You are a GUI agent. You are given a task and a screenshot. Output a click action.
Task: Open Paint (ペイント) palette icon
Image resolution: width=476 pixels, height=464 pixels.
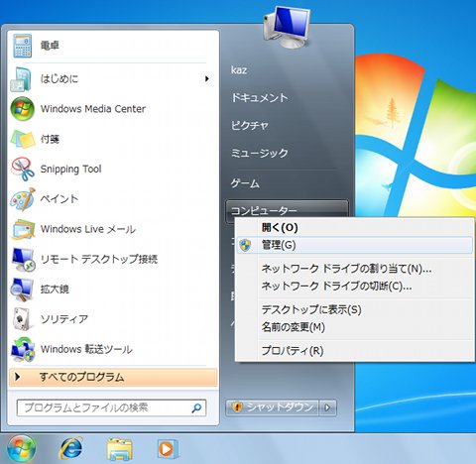point(23,199)
